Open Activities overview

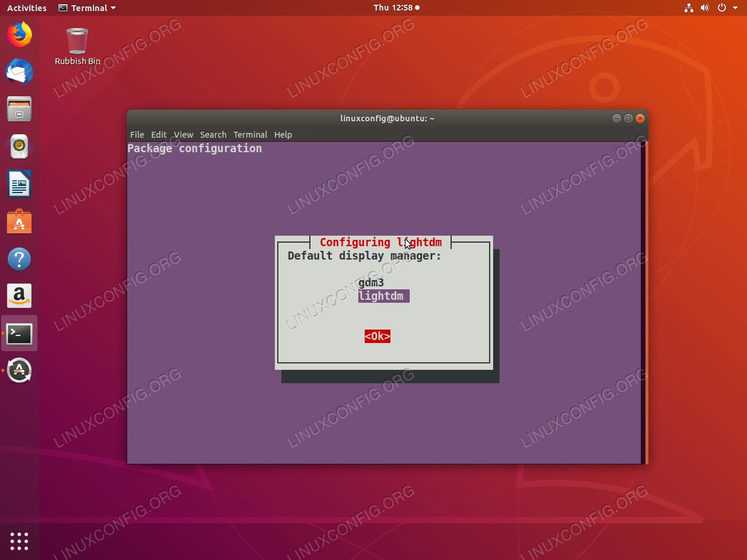pos(27,8)
